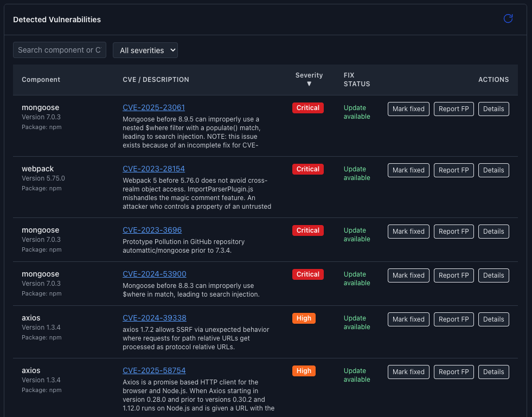Mark the CVE-2023-3696 finding fixed

(408, 231)
